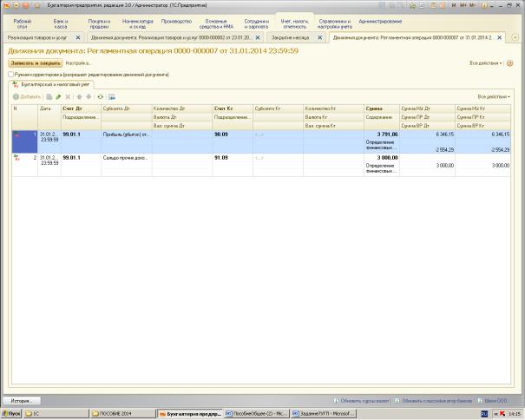Image resolution: width=525 pixels, height=420 pixels.
Task: Open the Производство section
Action: (176, 22)
